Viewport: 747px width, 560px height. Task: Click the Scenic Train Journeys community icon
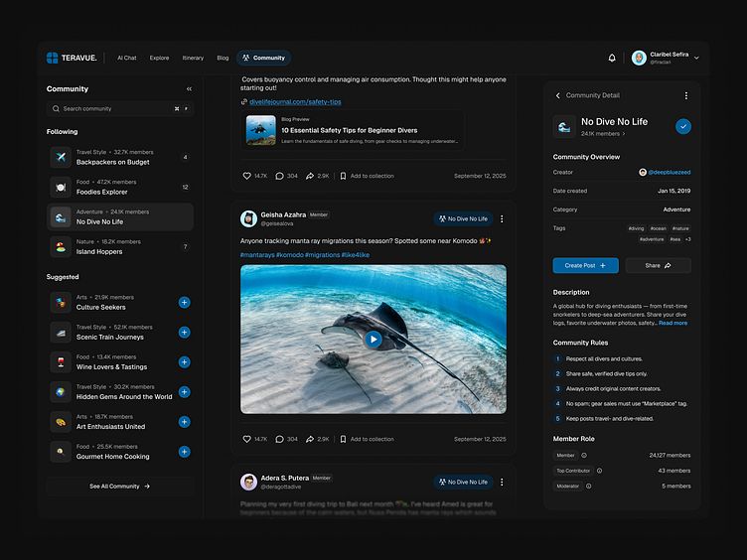pyautogui.click(x=61, y=333)
